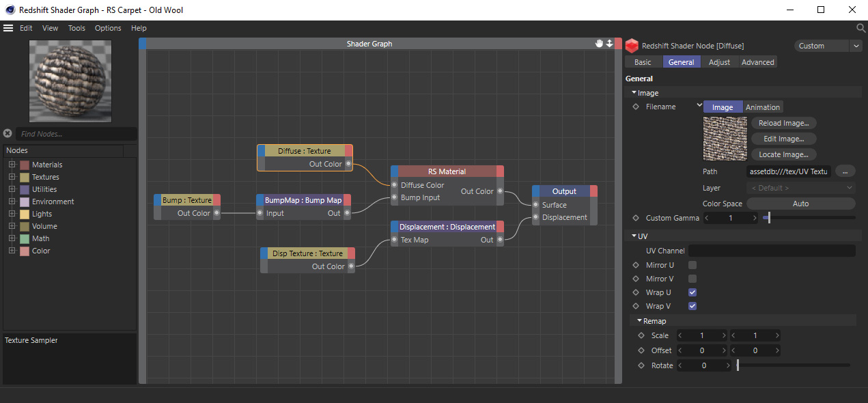Expand the Materials node category
868x403 pixels.
click(12, 165)
